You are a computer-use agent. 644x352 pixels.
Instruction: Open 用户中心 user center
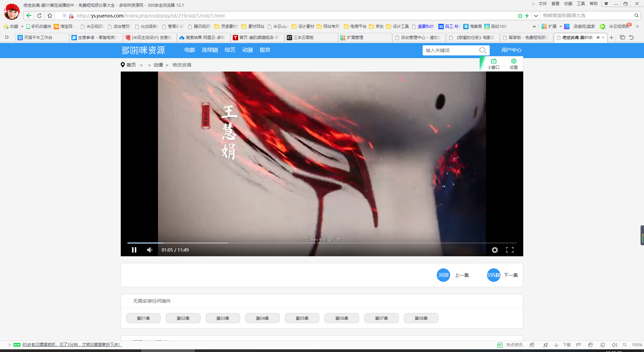(512, 50)
